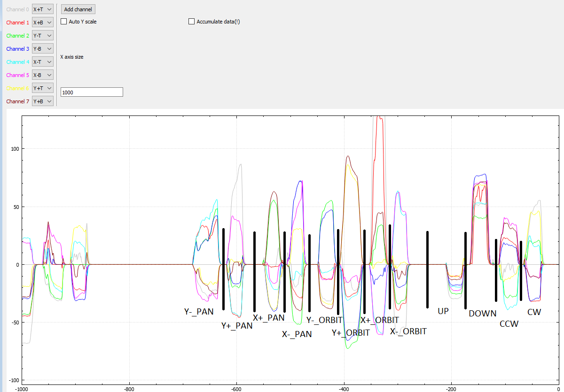564x392 pixels.
Task: Click the Add channel button
Action: tap(78, 9)
